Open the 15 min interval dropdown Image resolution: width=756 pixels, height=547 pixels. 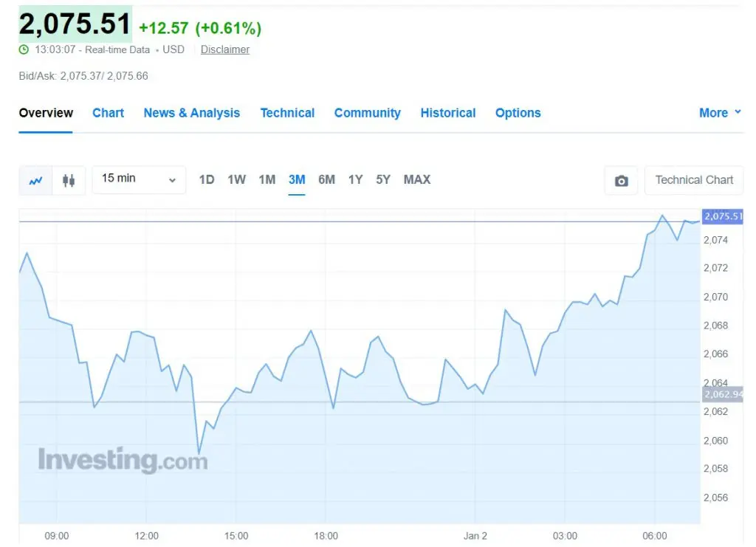139,180
